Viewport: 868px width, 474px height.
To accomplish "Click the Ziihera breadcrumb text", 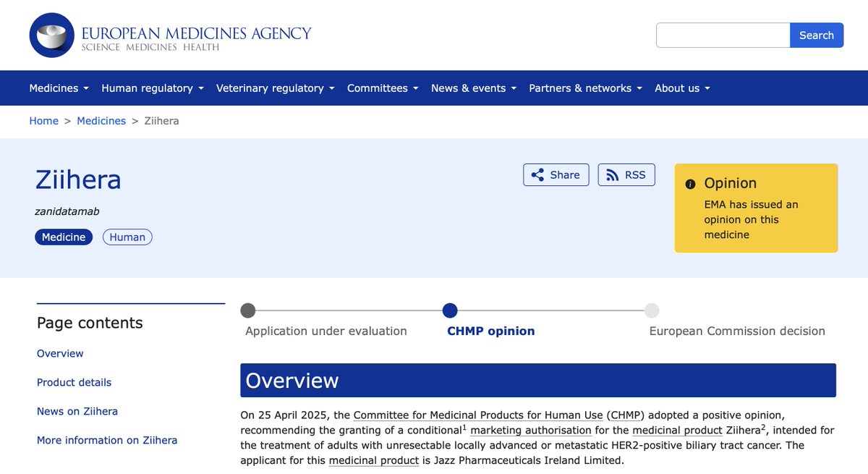I will (x=161, y=121).
